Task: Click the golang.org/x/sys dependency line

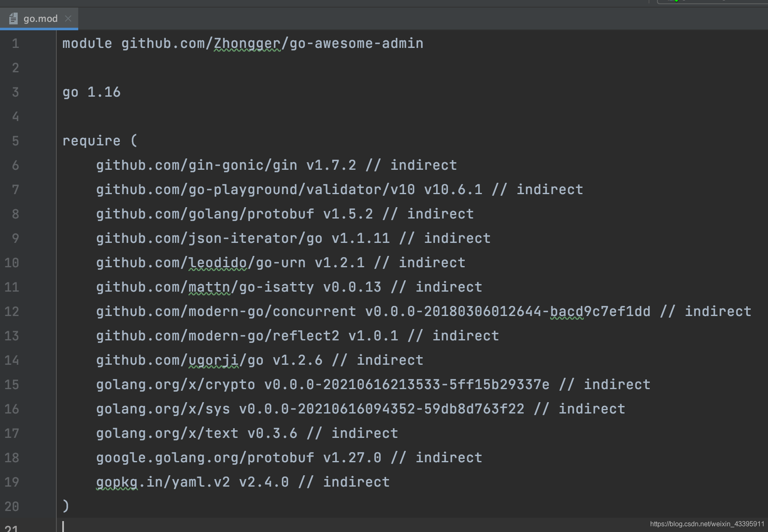Action: tap(361, 409)
